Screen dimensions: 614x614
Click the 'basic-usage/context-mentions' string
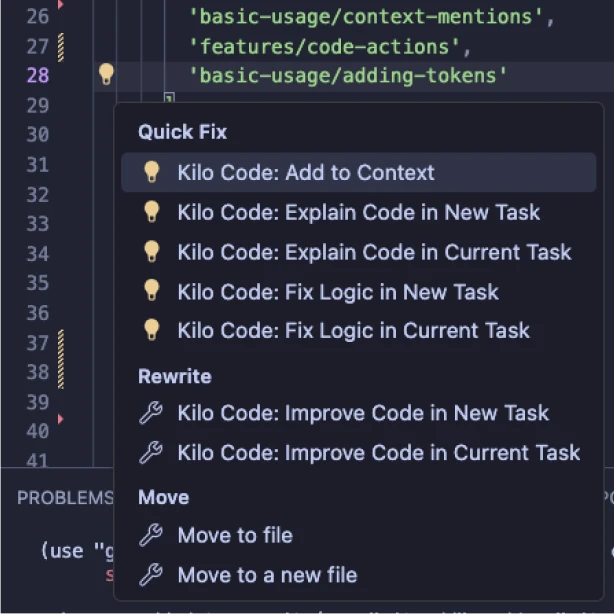pos(366,17)
